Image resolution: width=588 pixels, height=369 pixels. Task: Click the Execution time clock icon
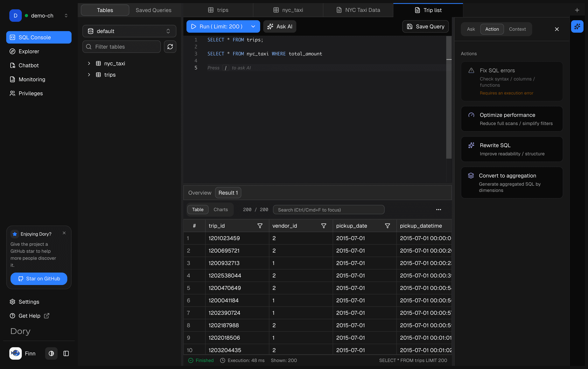point(222,360)
